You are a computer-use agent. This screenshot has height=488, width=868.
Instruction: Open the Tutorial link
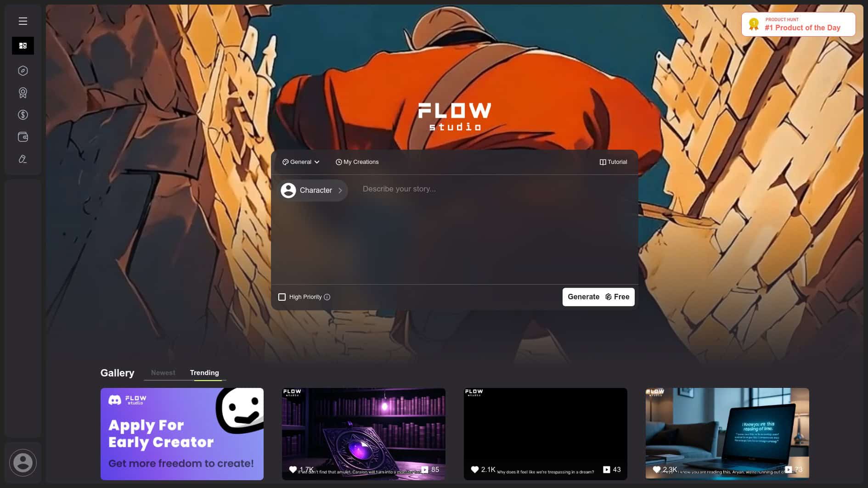point(613,162)
